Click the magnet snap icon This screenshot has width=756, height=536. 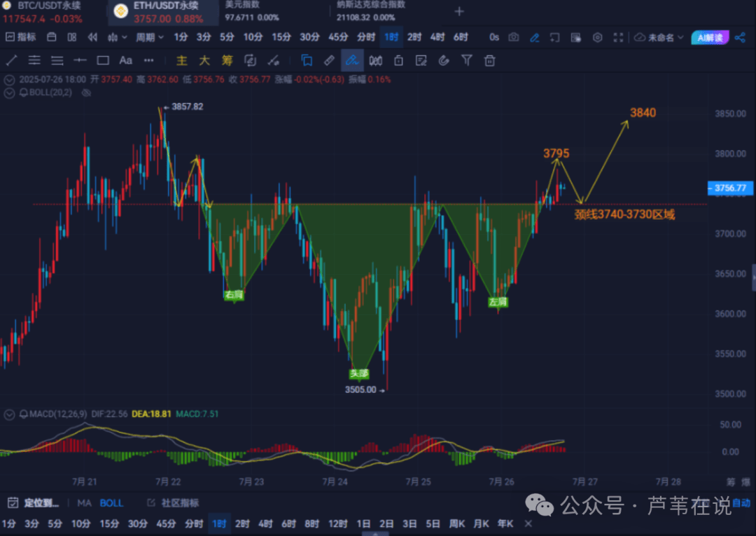(x=444, y=60)
